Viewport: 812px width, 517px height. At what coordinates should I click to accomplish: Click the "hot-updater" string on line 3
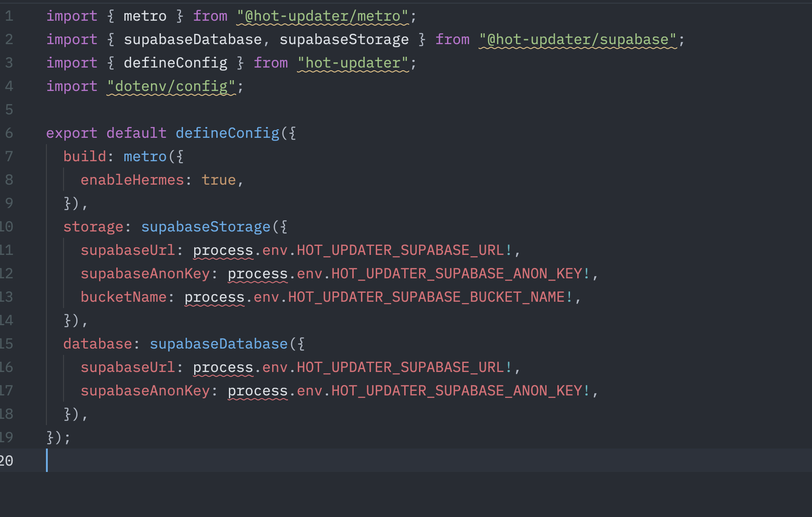pyautogui.click(x=353, y=63)
